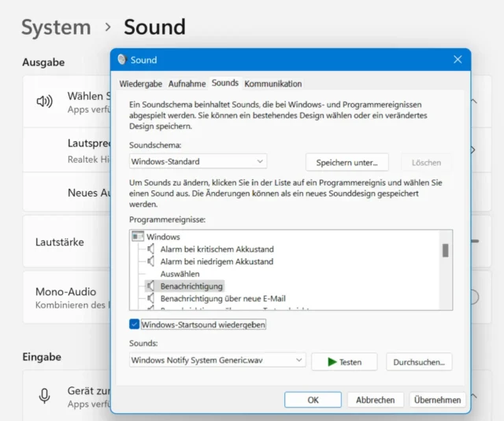The height and width of the screenshot is (421, 504).
Task: Click the speaker output icon under Ausgabe
Action: pyautogui.click(x=44, y=101)
